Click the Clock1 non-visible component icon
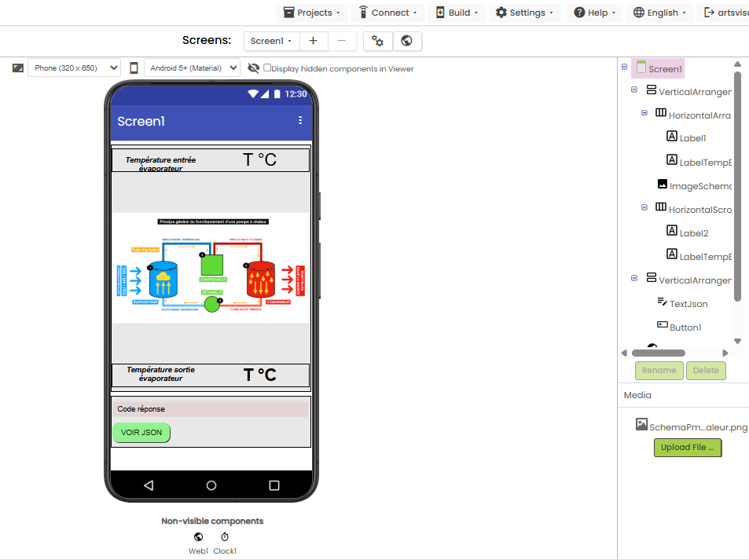This screenshot has height=560, width=749. pyautogui.click(x=225, y=537)
